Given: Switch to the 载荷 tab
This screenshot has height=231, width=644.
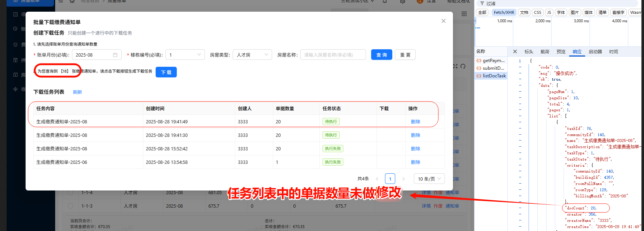Looking at the screenshot, I should pyautogui.click(x=545, y=52).
